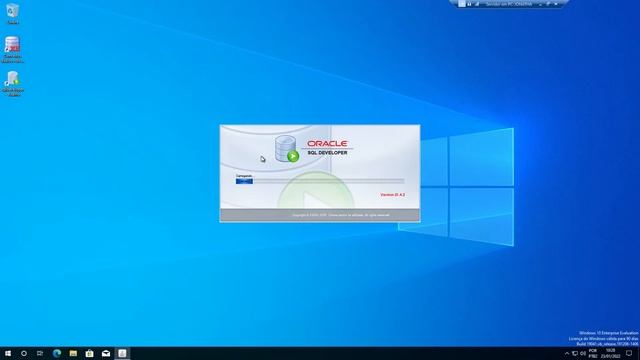Screen dimensions: 640x360
Task: Open the Windows Start menu
Action: [8, 353]
